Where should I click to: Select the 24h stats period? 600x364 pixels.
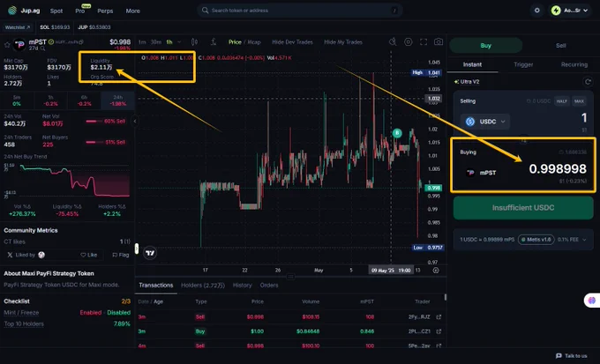click(118, 100)
